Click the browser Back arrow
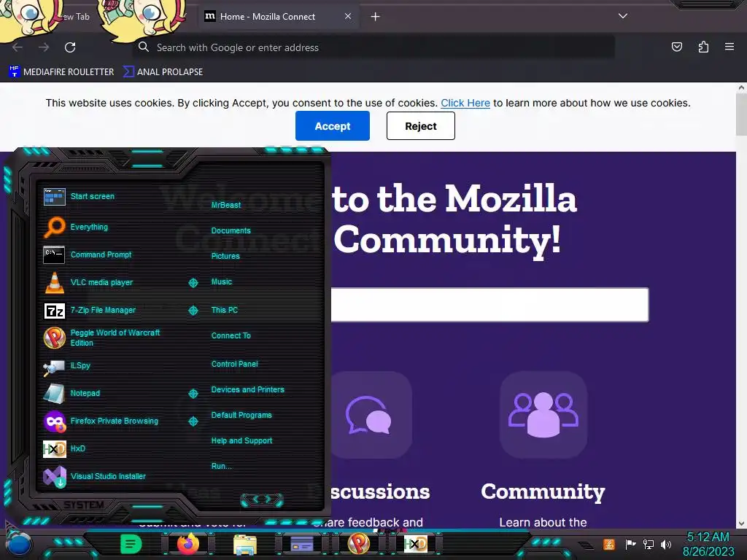 point(18,47)
